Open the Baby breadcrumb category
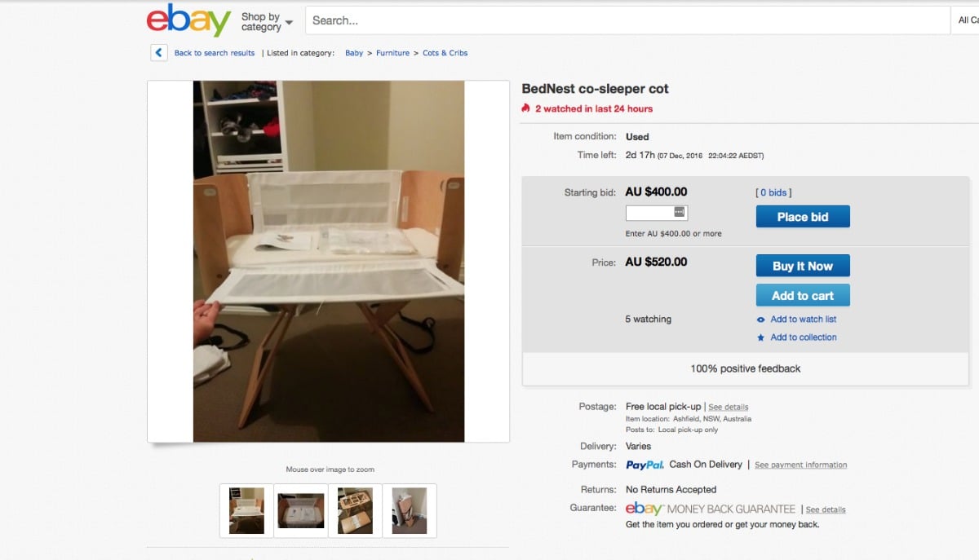979x560 pixels. tap(354, 53)
